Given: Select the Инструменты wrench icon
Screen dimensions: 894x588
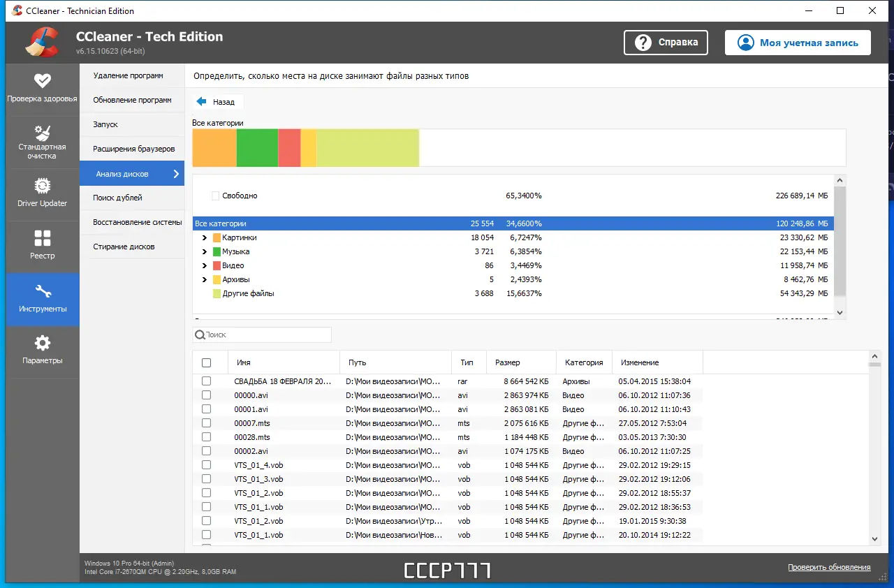Looking at the screenshot, I should pos(43,291).
